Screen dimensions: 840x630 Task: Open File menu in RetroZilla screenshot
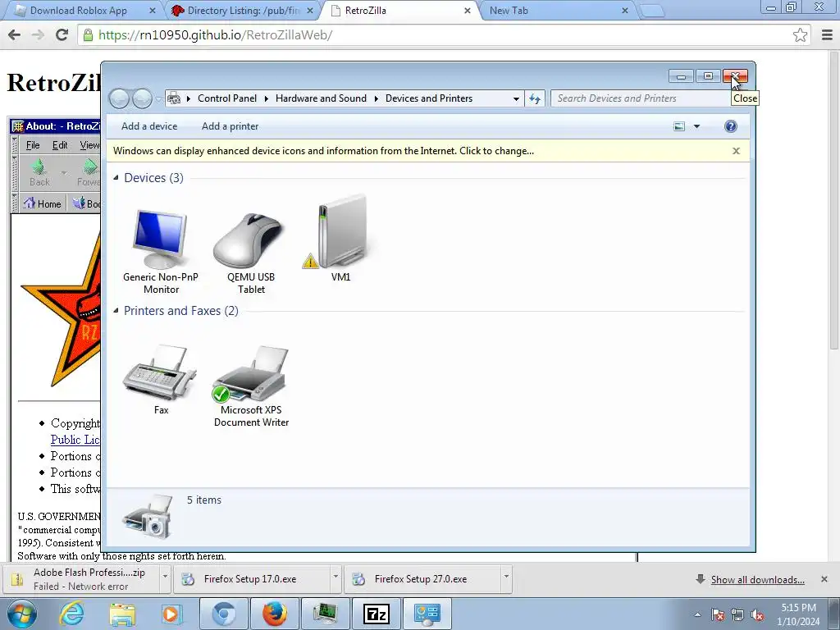[33, 145]
